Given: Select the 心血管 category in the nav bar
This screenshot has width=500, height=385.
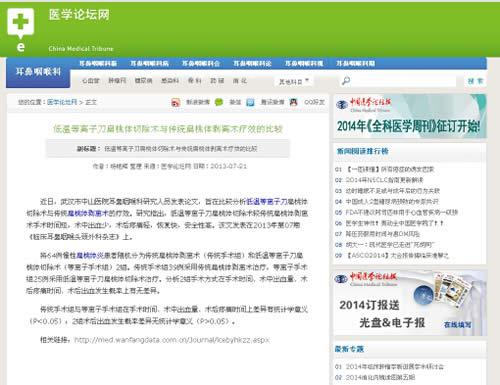Looking at the screenshot, I should point(91,81).
